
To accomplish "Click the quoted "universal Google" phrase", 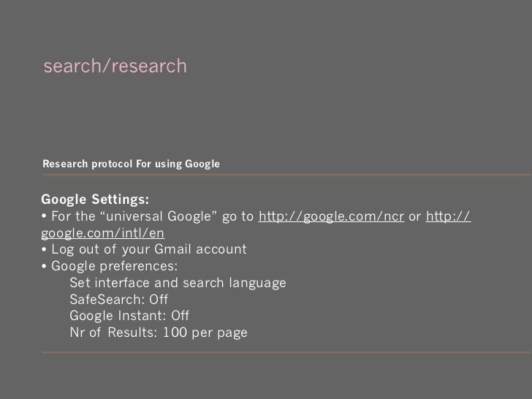I will [x=159, y=216].
